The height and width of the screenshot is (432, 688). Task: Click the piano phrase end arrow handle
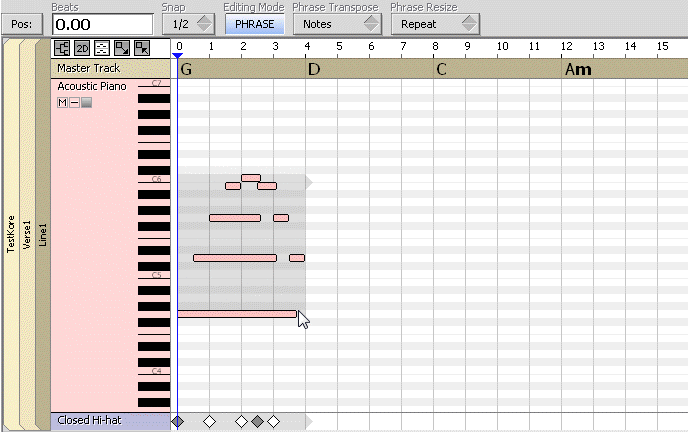click(309, 182)
